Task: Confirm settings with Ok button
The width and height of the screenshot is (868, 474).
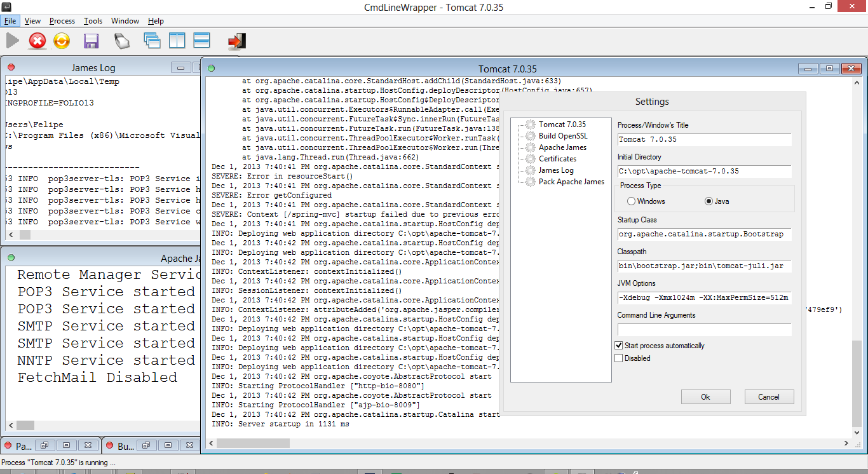Action: point(705,396)
